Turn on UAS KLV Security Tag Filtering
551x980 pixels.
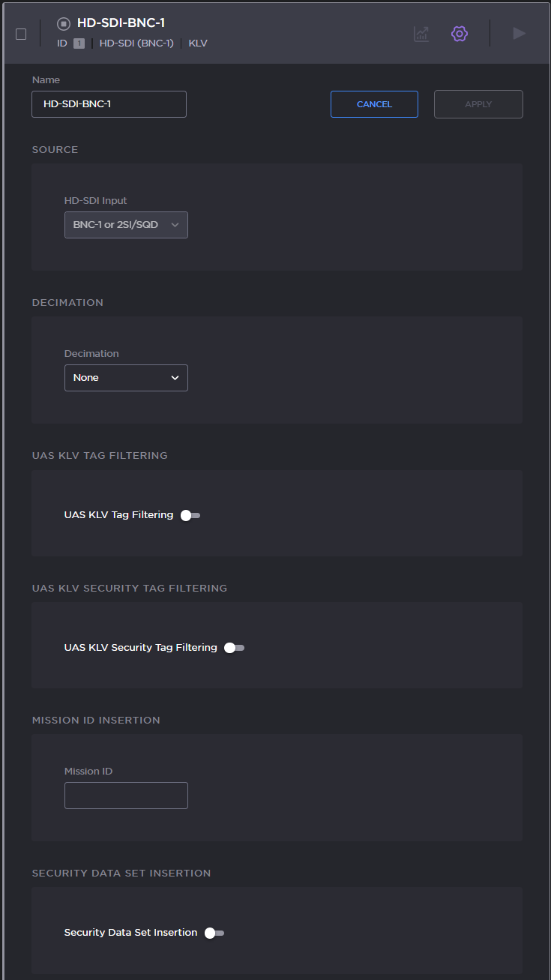click(234, 648)
